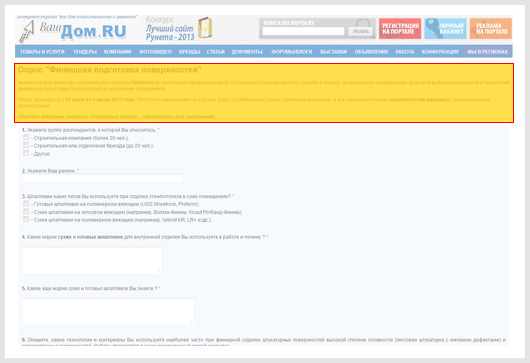Click the Vashdom.ru link in survey intro
The image size is (530, 363).
coord(145,82)
